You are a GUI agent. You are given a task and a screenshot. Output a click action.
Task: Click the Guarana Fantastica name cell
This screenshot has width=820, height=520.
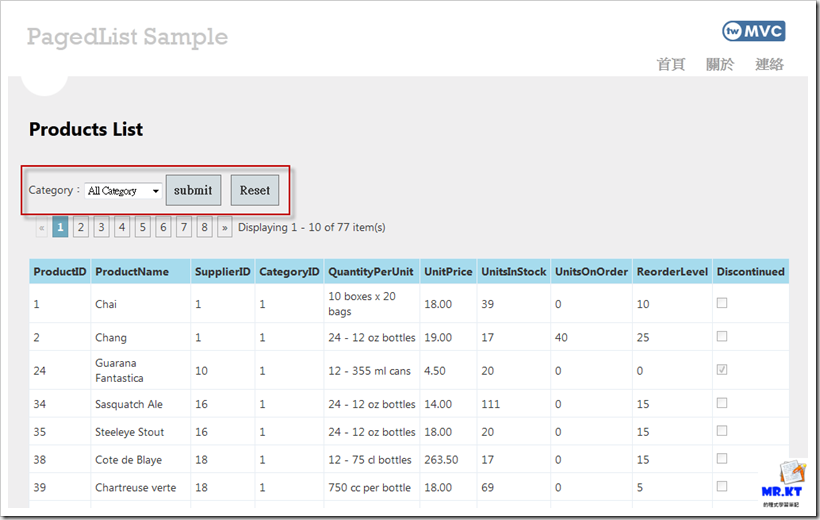tap(141, 370)
